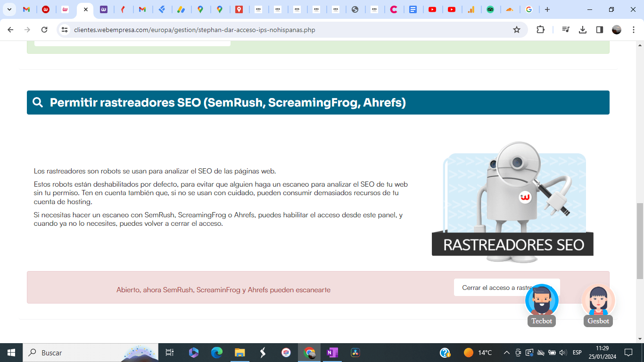Toggle the Chrome side panel
The height and width of the screenshot is (362, 644).
pyautogui.click(x=600, y=30)
